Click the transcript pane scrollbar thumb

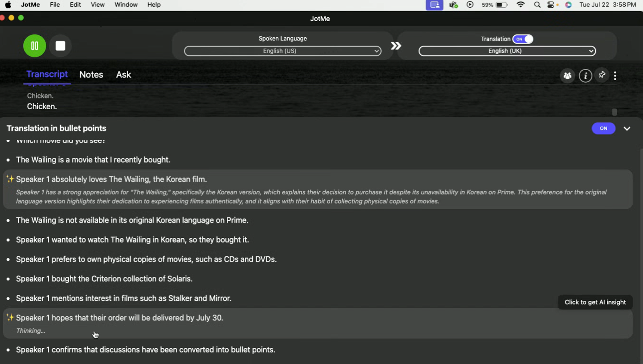[x=614, y=112]
